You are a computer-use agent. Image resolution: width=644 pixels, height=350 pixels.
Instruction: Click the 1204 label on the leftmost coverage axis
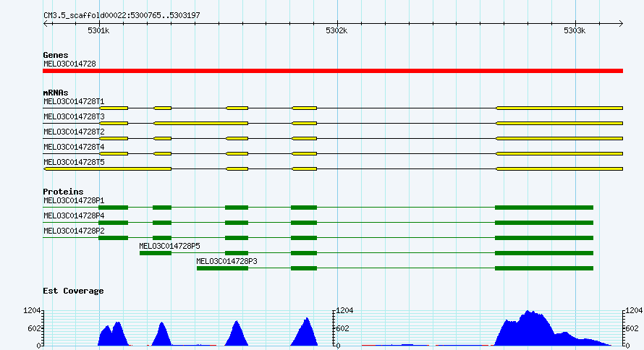tap(32, 311)
